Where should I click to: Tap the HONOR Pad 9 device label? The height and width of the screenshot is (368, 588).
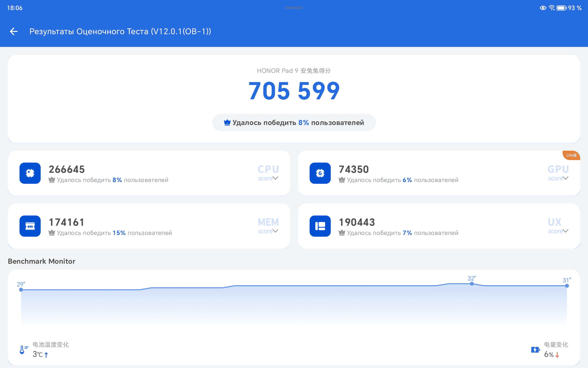tap(294, 71)
